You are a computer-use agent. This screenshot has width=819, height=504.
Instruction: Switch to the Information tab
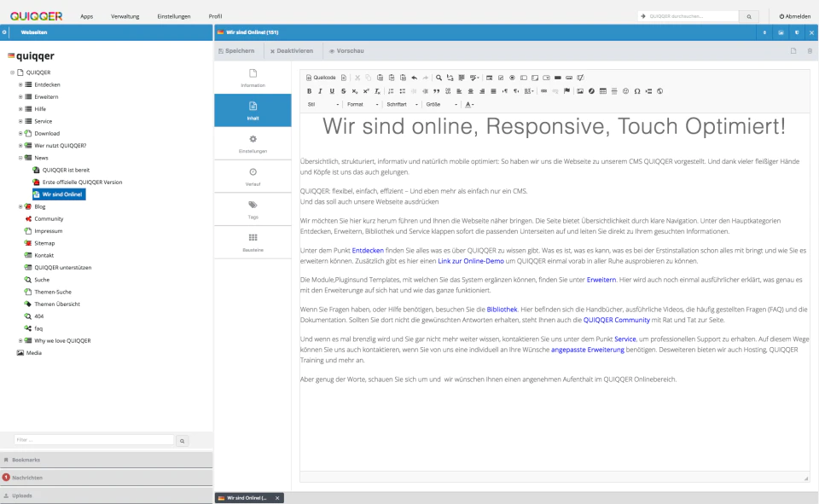pyautogui.click(x=253, y=78)
